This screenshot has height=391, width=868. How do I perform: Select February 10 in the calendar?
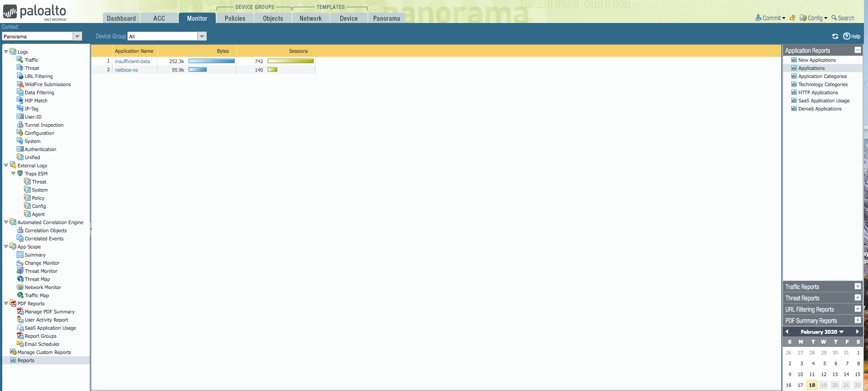(800, 374)
